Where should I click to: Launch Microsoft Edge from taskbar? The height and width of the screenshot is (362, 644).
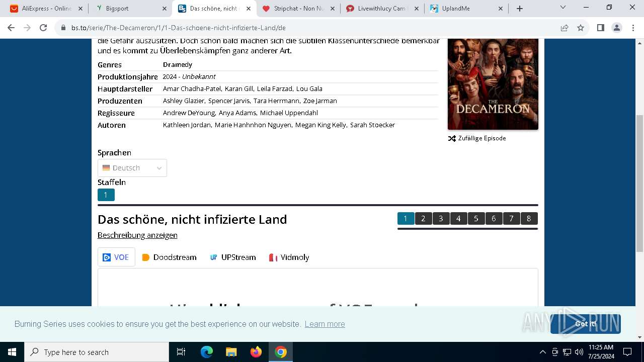(x=207, y=352)
